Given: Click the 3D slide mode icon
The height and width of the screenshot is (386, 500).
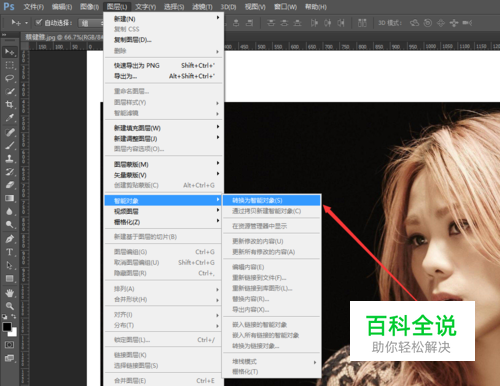Looking at the screenshot, I should (454, 23).
